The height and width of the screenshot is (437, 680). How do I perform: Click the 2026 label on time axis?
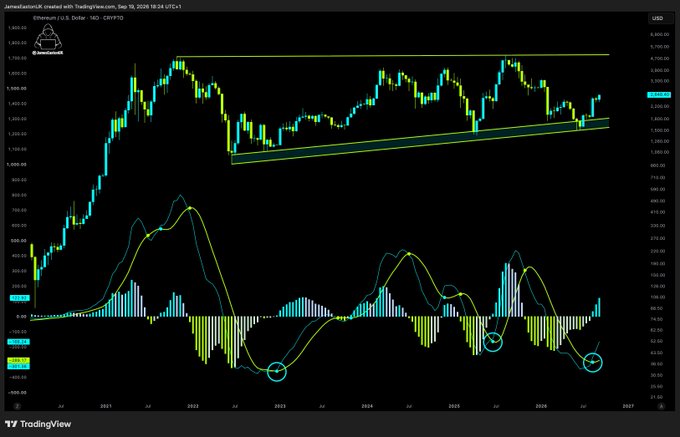click(541, 406)
